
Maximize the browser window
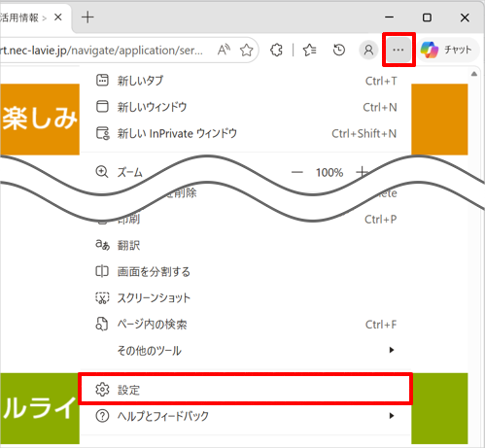pos(427,17)
